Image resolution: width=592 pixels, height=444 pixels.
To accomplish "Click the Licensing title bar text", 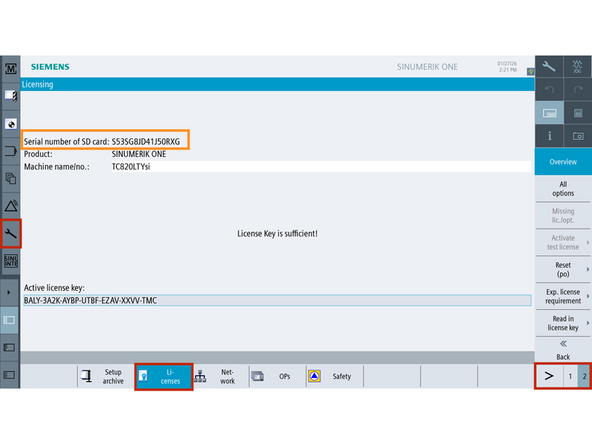I will point(37,84).
